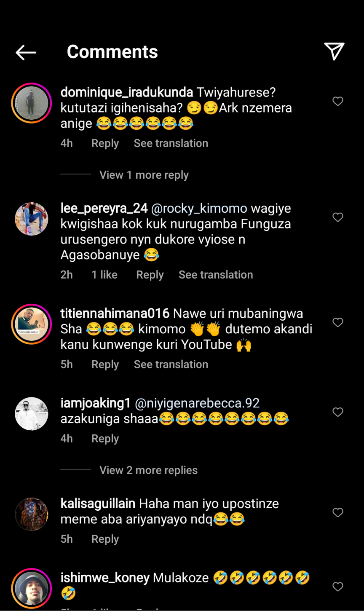The width and height of the screenshot is (364, 611).
Task: Like titiennahimana016's comment with the heart
Action: click(338, 323)
